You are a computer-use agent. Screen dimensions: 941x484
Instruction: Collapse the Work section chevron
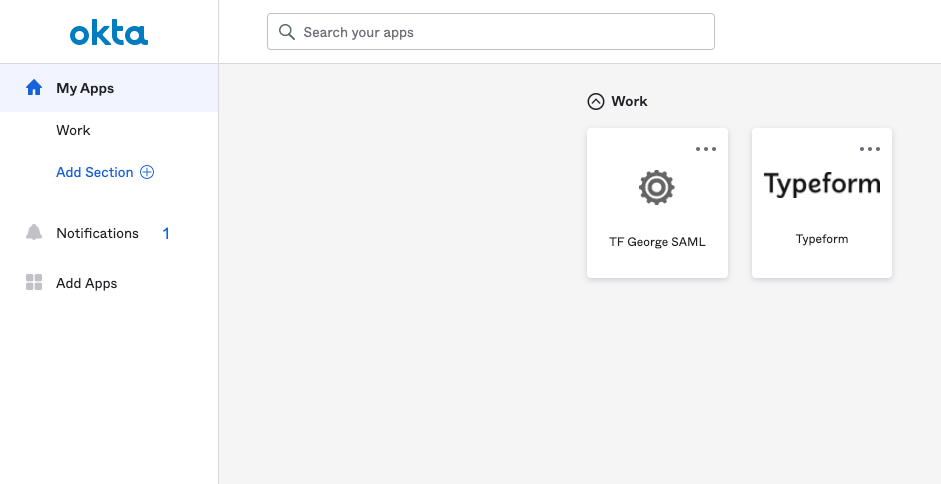(596, 101)
